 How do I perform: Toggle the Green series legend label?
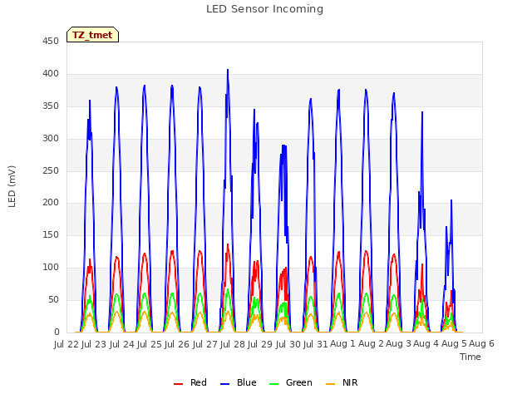coord(299,382)
